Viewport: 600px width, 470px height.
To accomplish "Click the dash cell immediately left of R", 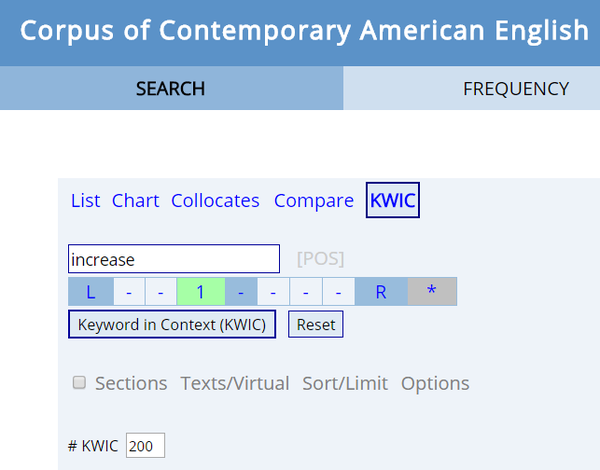I will coord(339,292).
